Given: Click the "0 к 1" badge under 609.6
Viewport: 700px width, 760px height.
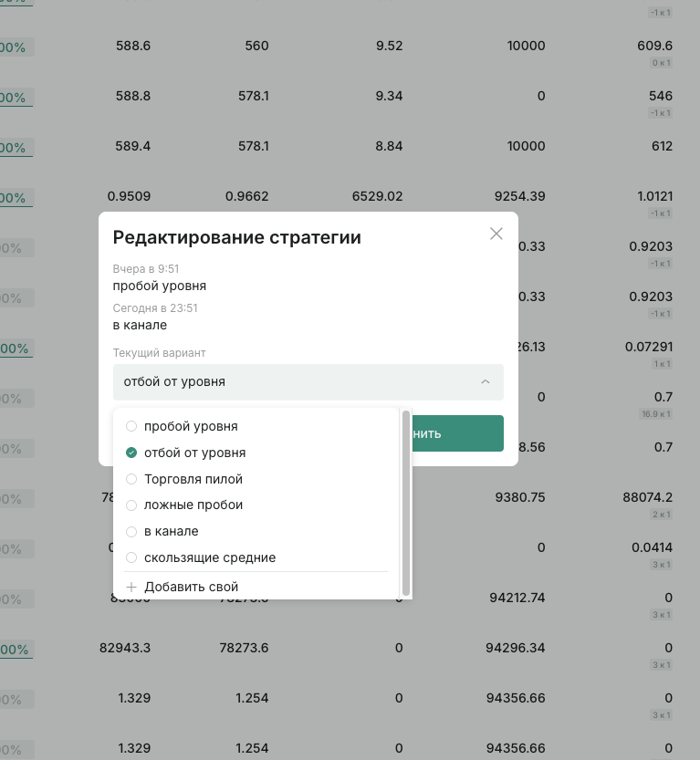Looking at the screenshot, I should (x=661, y=63).
